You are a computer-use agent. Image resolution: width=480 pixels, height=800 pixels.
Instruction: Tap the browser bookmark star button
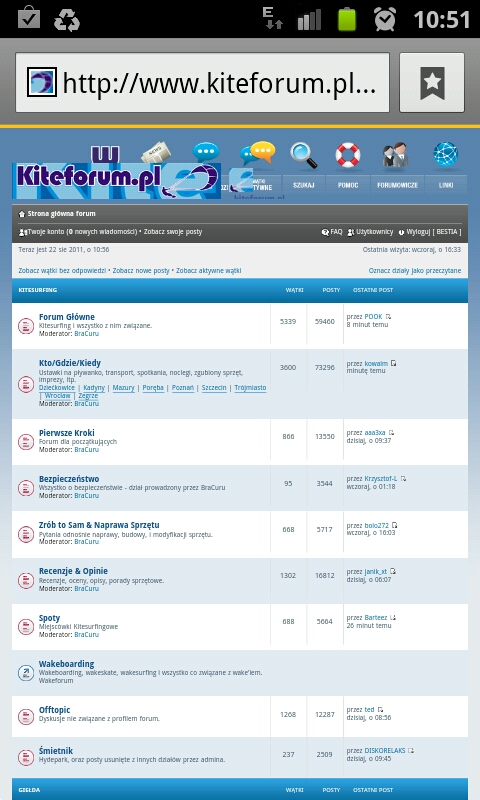(432, 83)
